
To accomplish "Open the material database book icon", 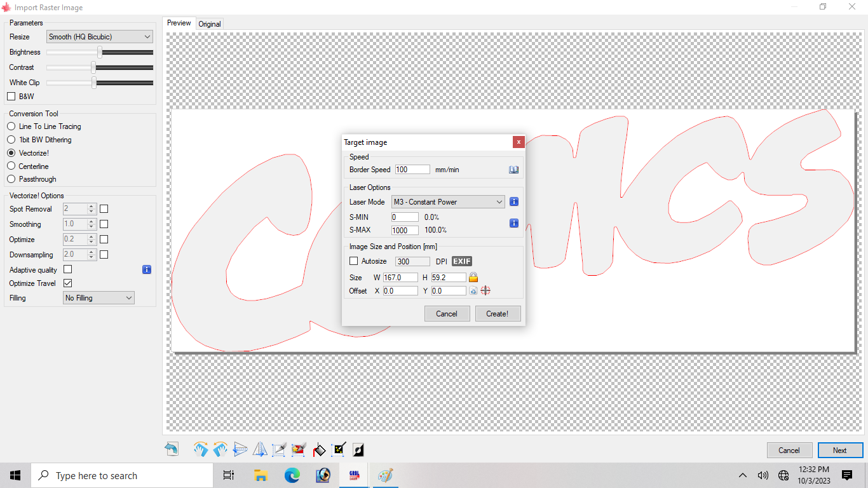I will click(x=514, y=170).
